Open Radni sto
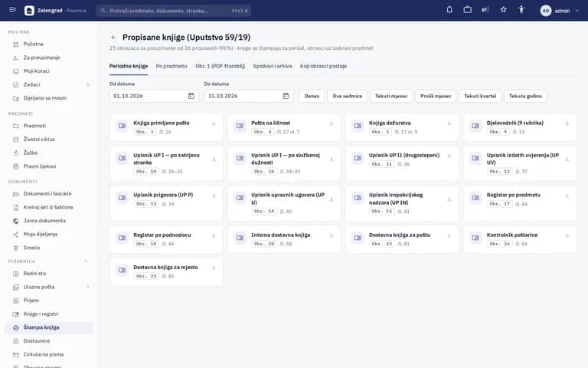This screenshot has height=368, width=588. tap(49, 274)
